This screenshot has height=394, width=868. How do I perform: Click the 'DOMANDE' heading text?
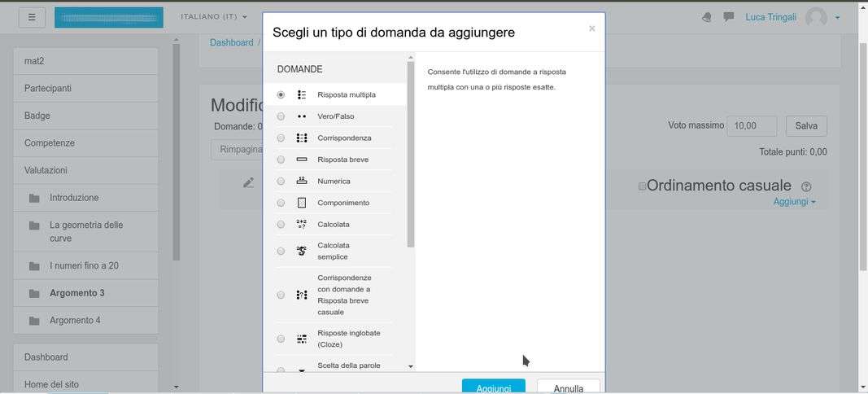pos(300,69)
